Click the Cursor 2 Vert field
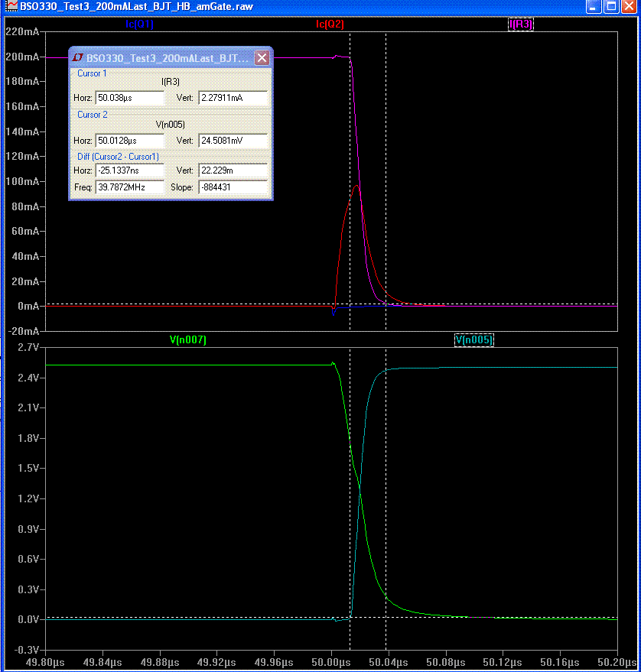This screenshot has height=672, width=641. coord(233,141)
